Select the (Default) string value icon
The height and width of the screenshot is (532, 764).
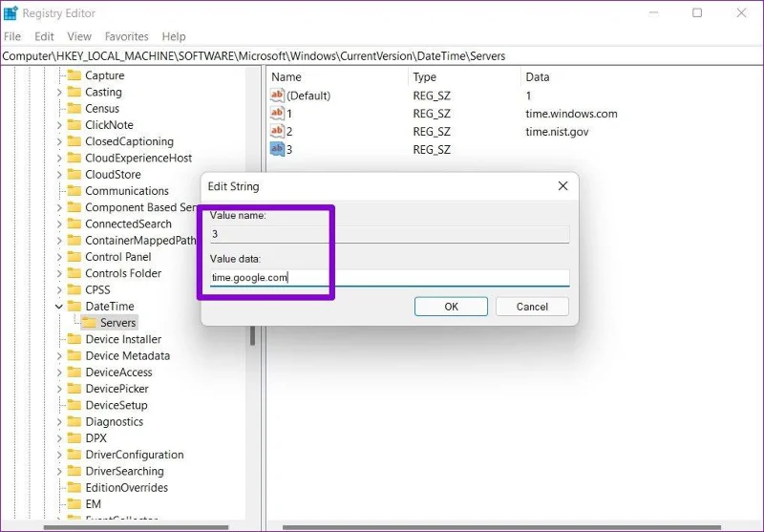point(277,95)
